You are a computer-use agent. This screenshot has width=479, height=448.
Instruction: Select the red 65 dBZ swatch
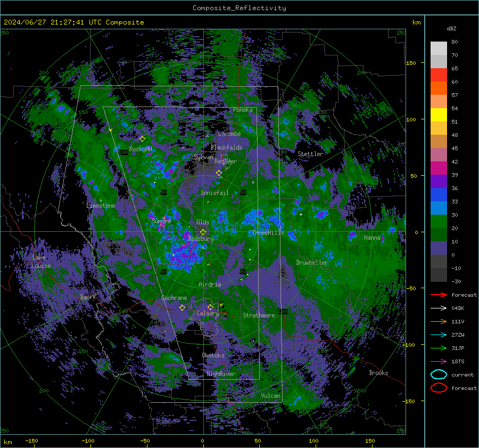(x=439, y=75)
